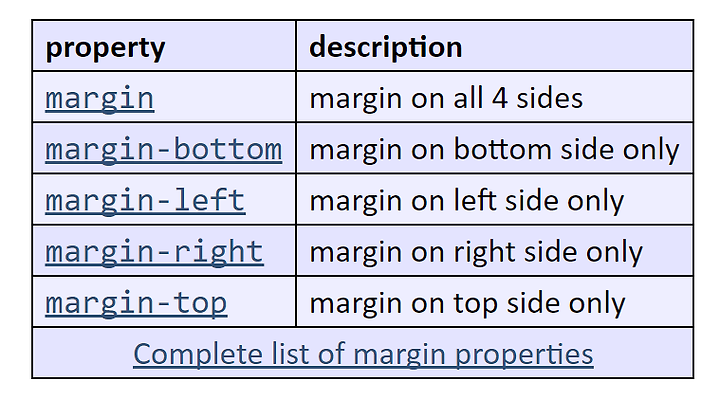Open the margin-left property link
The height and width of the screenshot is (400, 720).
coord(145,201)
